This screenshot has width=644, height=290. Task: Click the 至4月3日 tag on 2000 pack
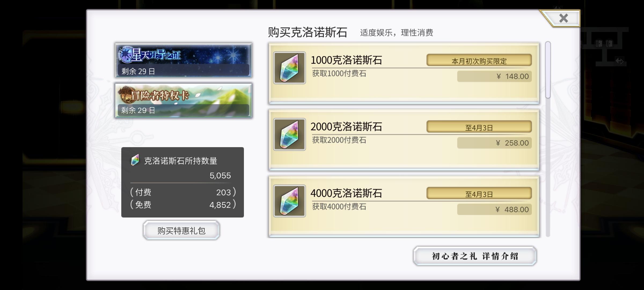tap(479, 127)
